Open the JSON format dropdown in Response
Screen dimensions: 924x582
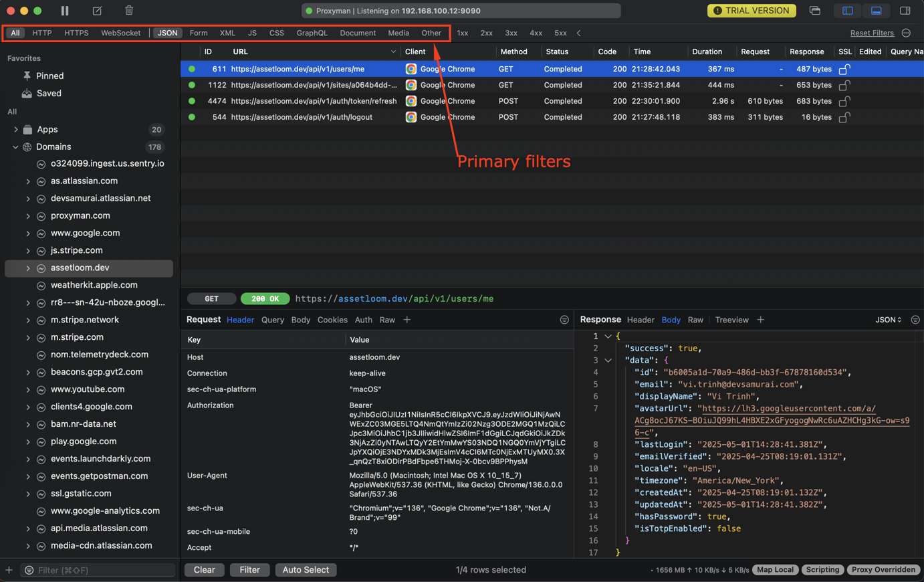click(888, 320)
